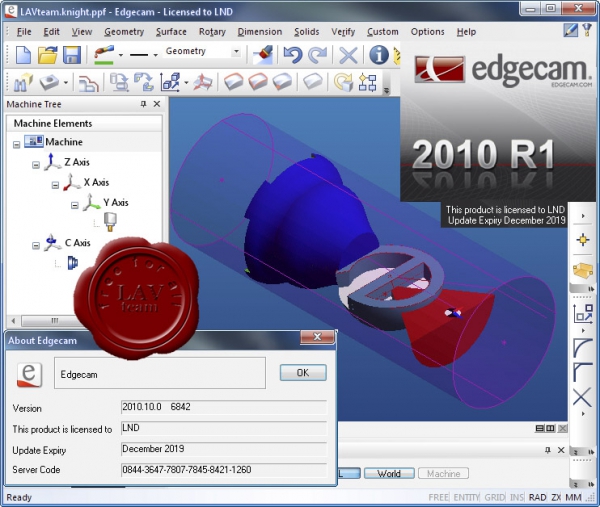Image resolution: width=600 pixels, height=507 pixels.
Task: Click the World button
Action: click(389, 474)
